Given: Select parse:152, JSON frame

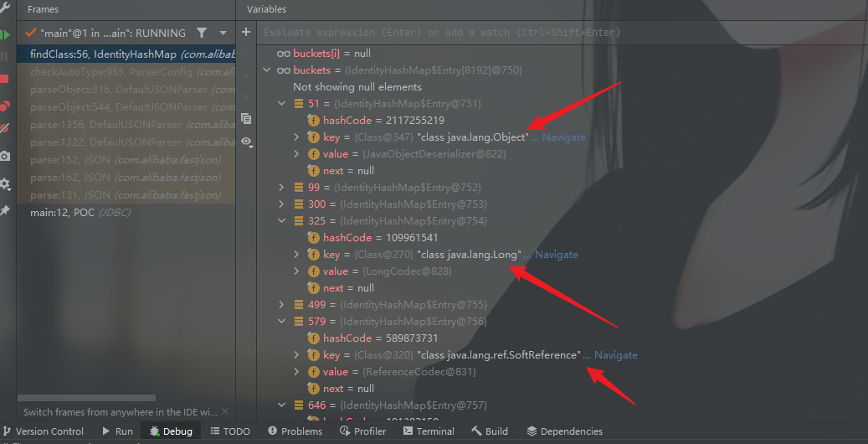Looking at the screenshot, I should click(x=126, y=160).
